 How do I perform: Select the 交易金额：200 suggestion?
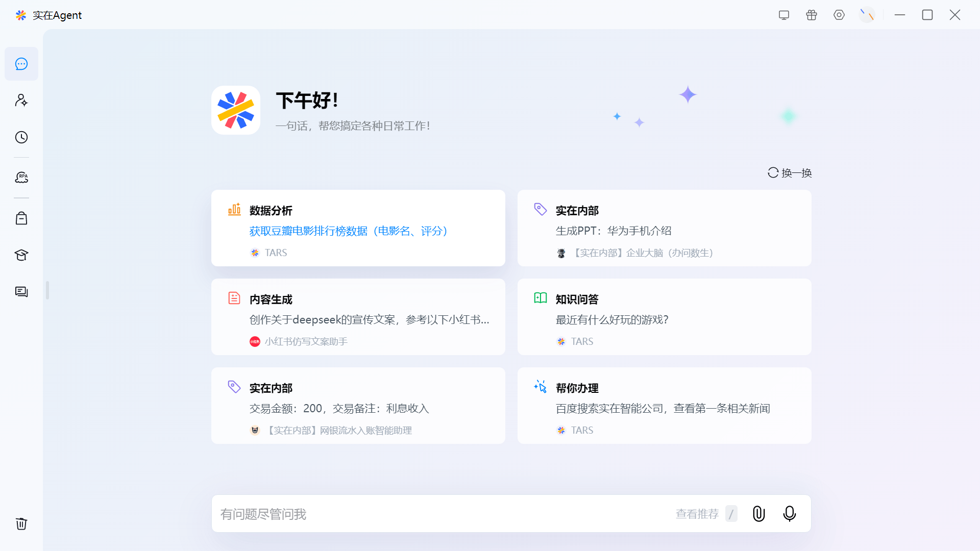tap(339, 409)
